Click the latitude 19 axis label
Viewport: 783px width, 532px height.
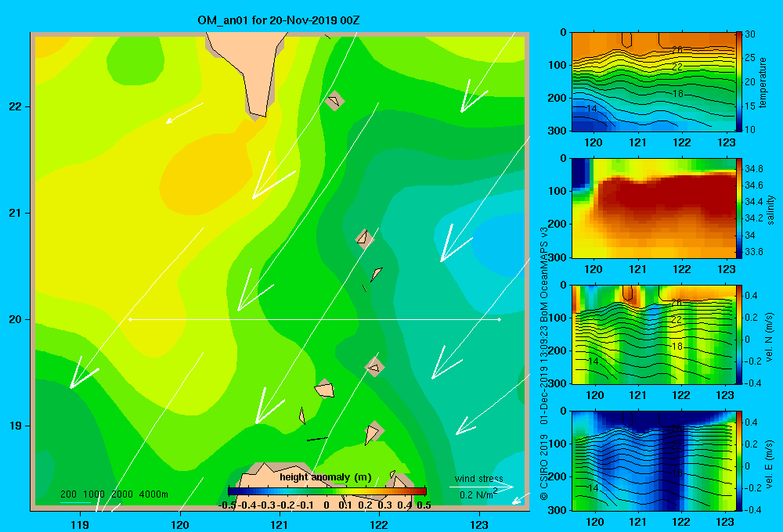(x=16, y=426)
